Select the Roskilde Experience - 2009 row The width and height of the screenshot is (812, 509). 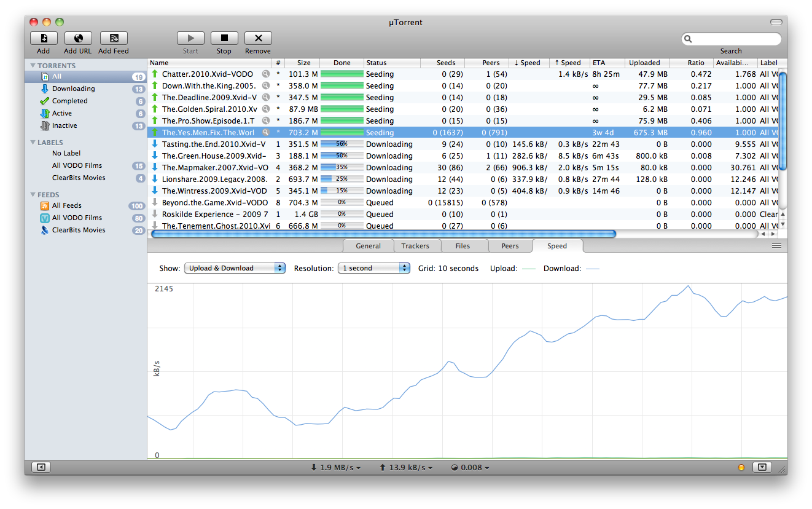(x=463, y=215)
